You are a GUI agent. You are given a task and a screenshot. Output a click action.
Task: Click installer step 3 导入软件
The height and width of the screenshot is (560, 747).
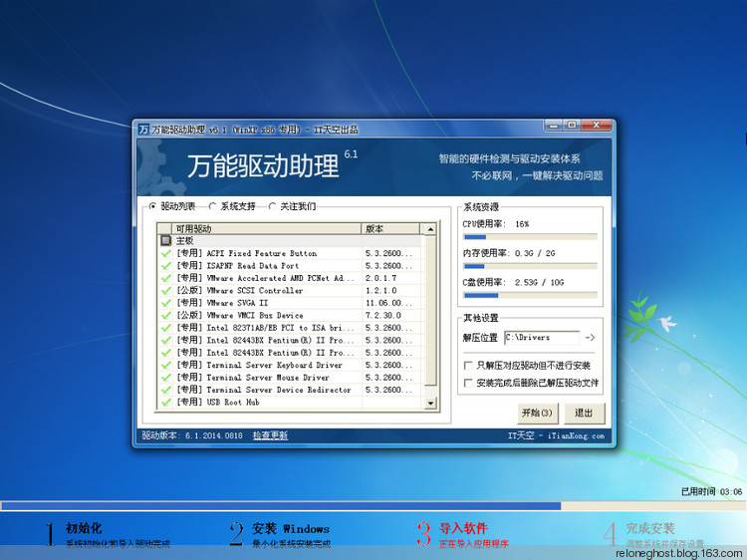pos(462,534)
